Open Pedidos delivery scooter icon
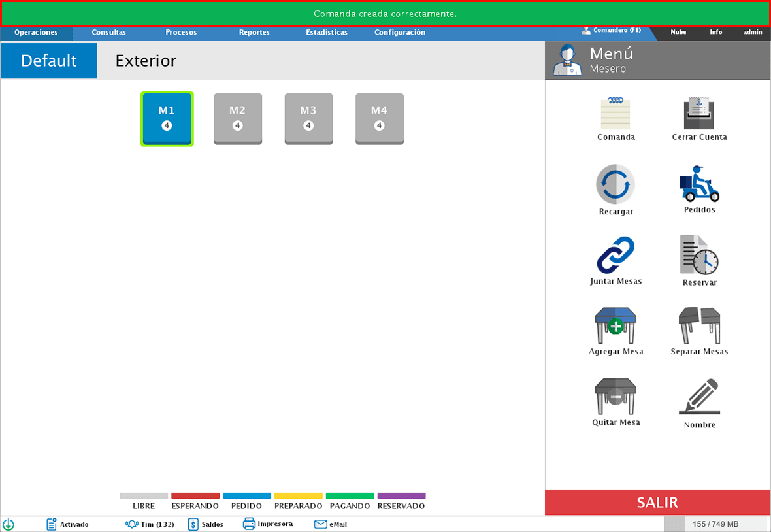 tap(698, 184)
